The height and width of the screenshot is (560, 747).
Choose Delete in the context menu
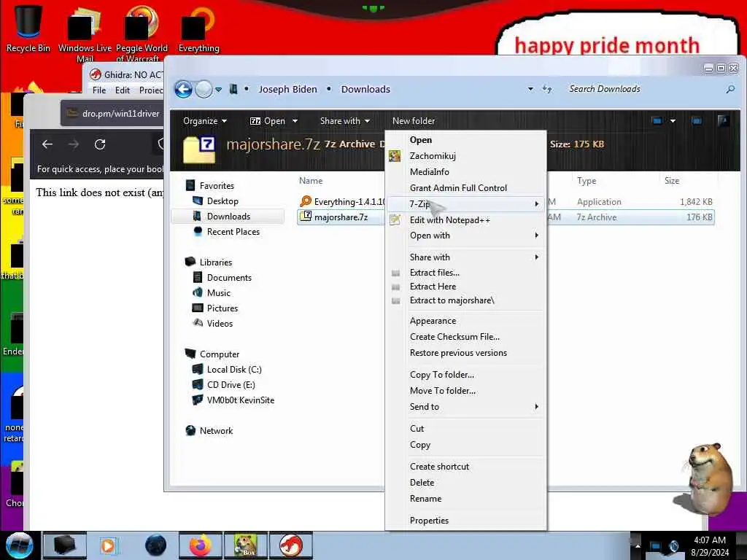click(466, 483)
